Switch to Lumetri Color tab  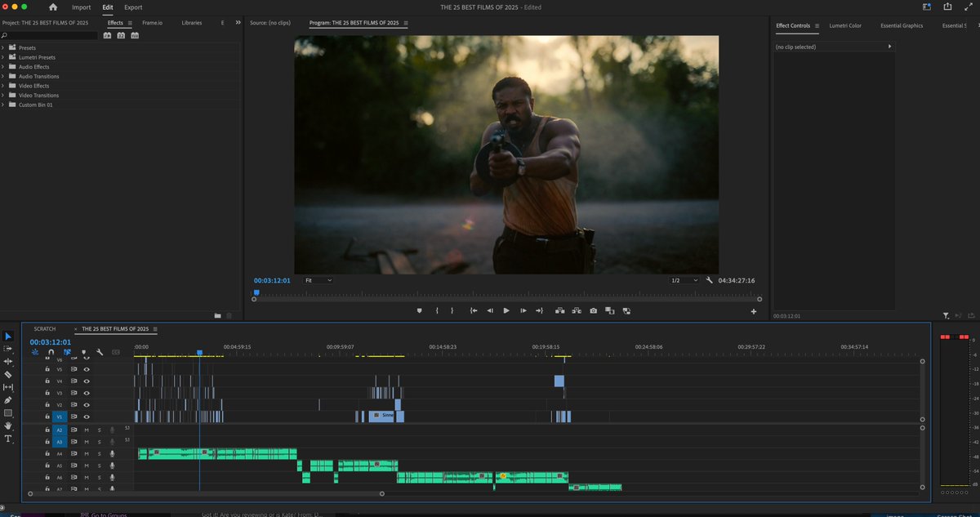click(x=845, y=25)
